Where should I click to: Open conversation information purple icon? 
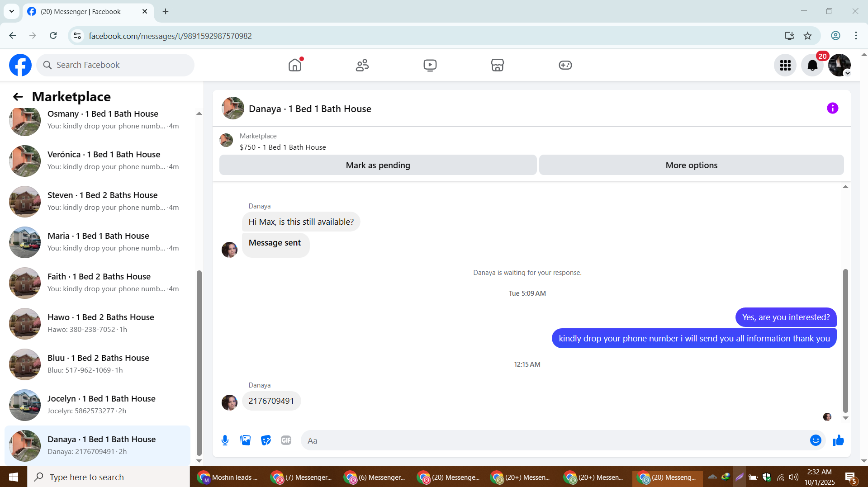coord(832,108)
